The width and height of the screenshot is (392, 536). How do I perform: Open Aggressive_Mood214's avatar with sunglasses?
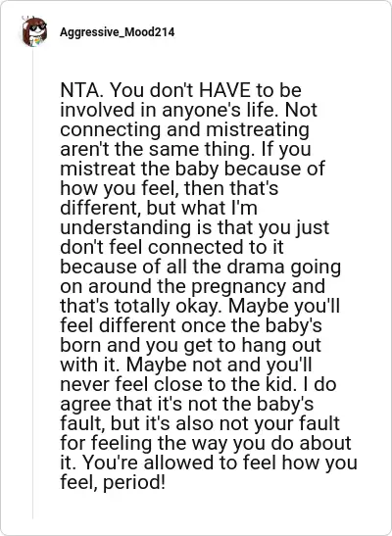click(34, 31)
